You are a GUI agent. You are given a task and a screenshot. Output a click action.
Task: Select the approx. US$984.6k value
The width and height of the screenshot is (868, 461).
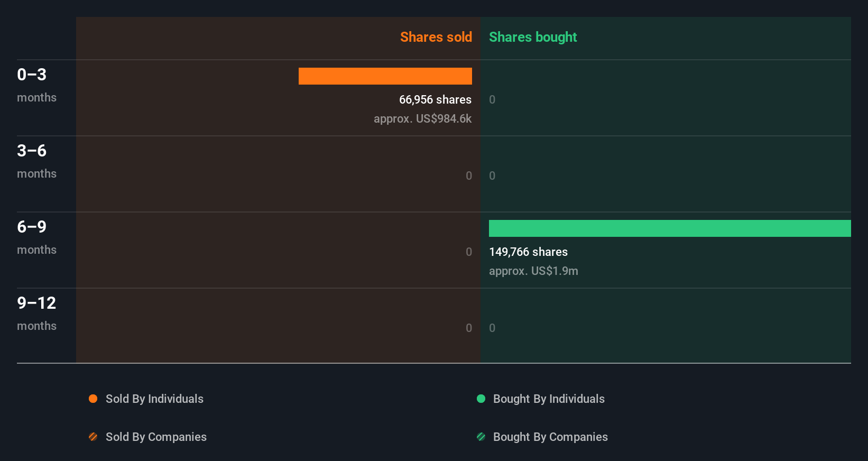tap(422, 119)
